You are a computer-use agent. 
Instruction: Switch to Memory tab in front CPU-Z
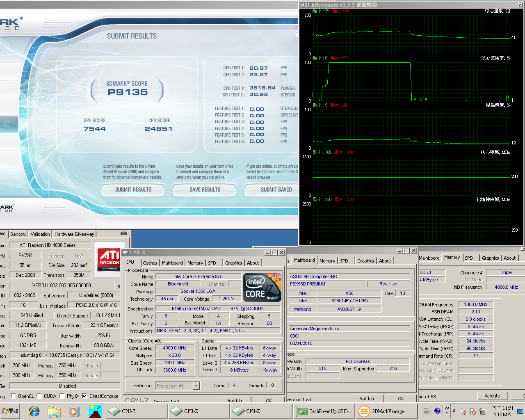pyautogui.click(x=195, y=263)
